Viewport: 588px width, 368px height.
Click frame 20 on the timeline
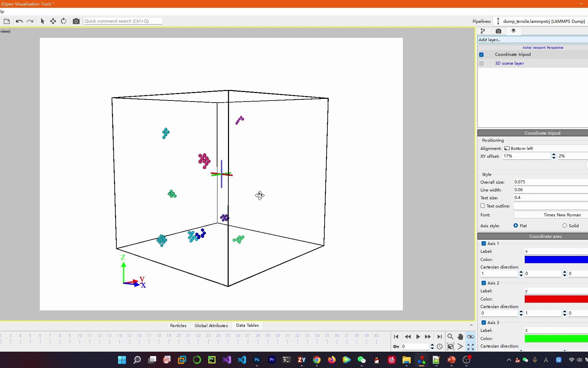coord(179,336)
